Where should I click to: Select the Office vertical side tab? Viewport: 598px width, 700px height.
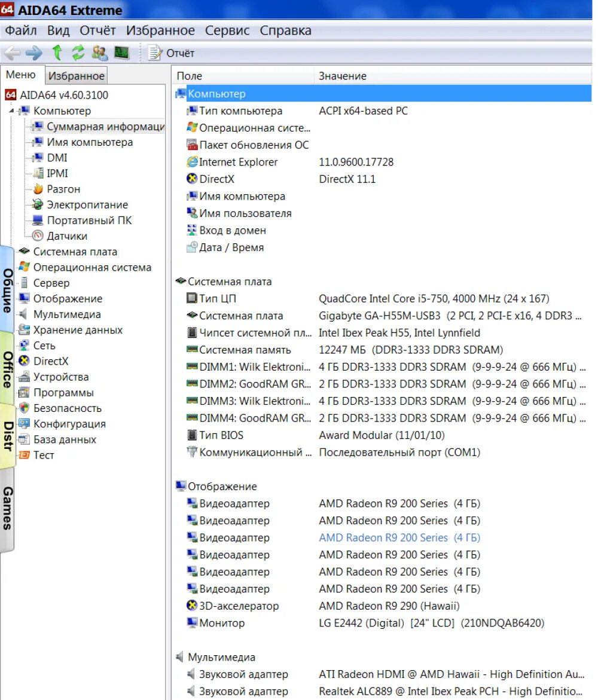pyautogui.click(x=7, y=369)
